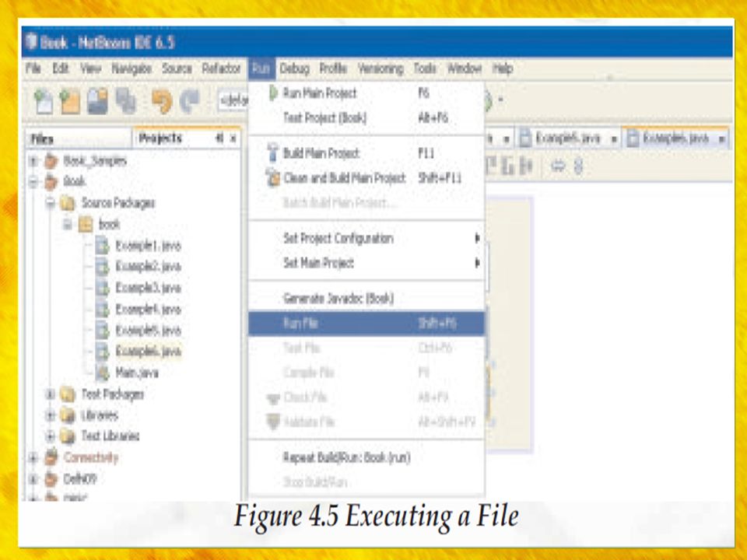This screenshot has height=560, width=747.
Task: Click the Undo toolbar icon
Action: click(162, 101)
